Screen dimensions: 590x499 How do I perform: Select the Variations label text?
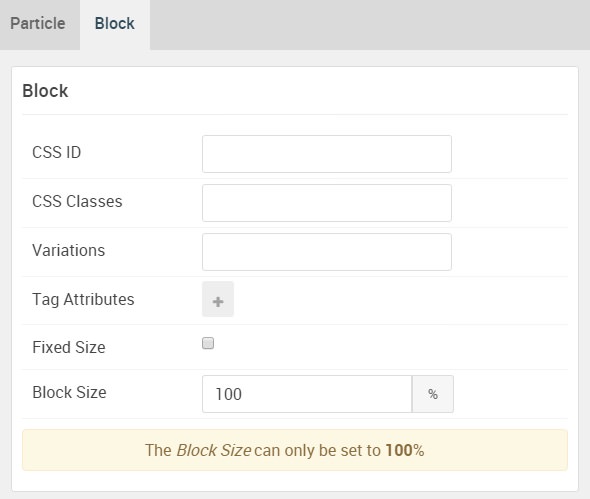coord(68,250)
